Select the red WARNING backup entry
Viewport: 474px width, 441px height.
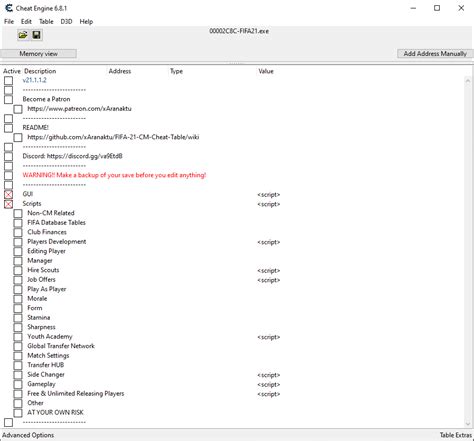point(114,175)
